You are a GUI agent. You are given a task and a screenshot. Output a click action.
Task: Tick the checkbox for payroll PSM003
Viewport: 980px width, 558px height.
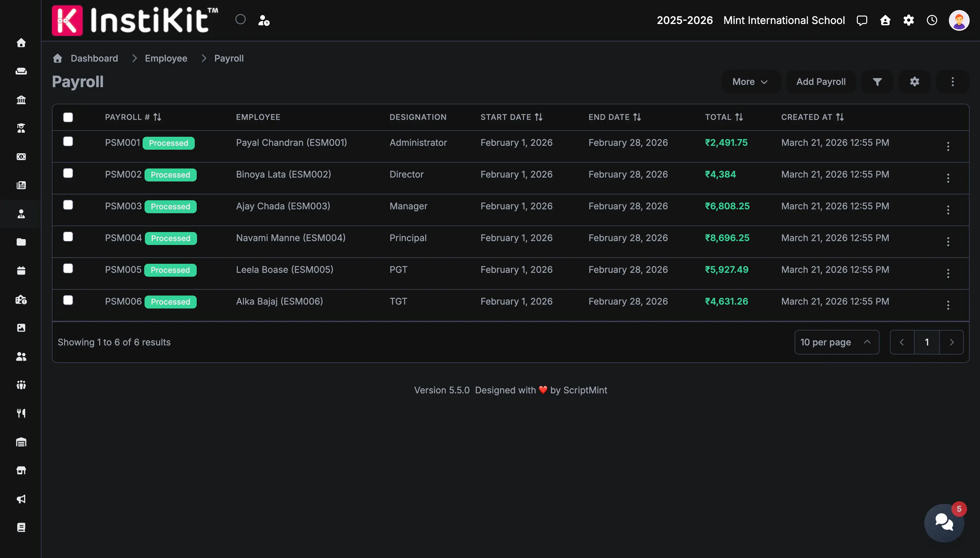[68, 205]
